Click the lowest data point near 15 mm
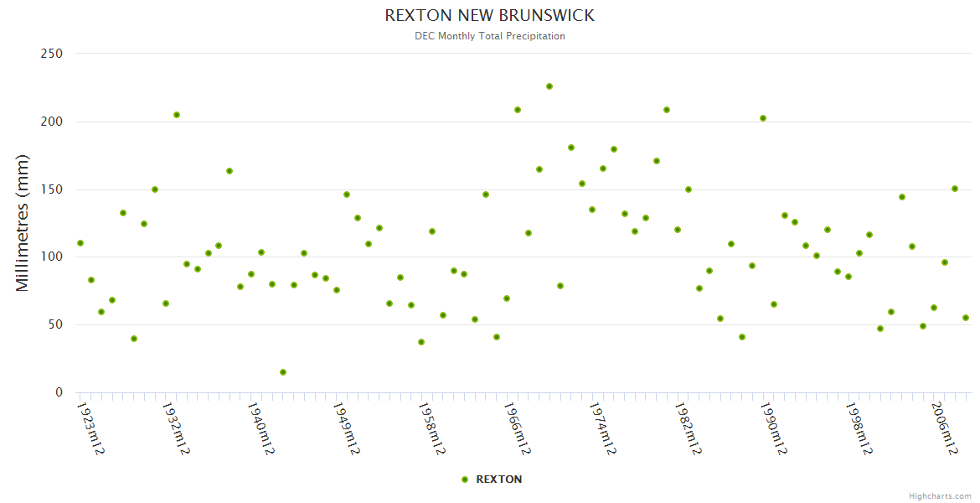980x503 pixels. pos(283,372)
